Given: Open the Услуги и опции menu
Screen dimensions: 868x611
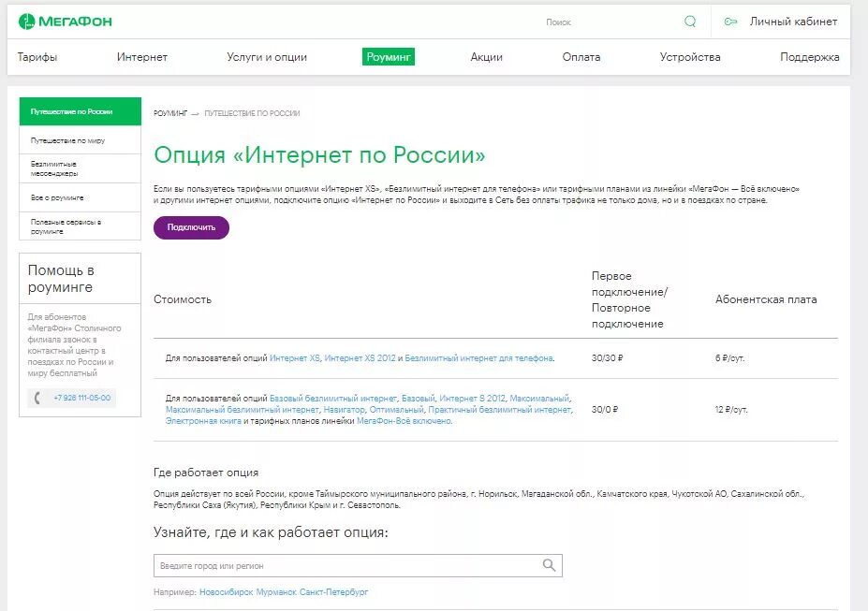Looking at the screenshot, I should point(267,57).
